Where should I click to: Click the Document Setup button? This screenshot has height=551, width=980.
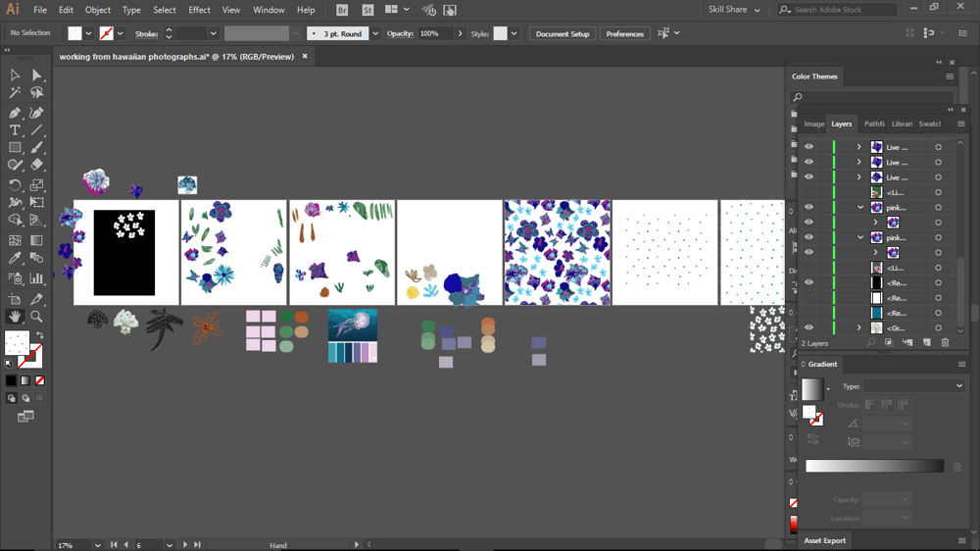click(563, 33)
